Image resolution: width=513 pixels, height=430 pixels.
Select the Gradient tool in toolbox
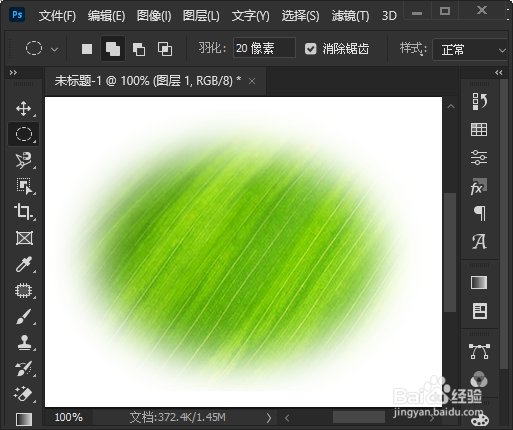point(24,419)
